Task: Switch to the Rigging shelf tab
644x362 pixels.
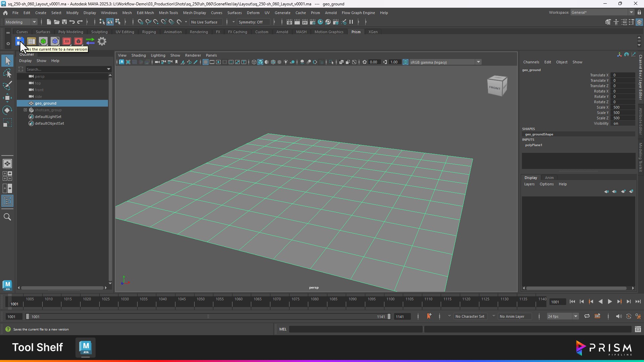Action: 149,32
